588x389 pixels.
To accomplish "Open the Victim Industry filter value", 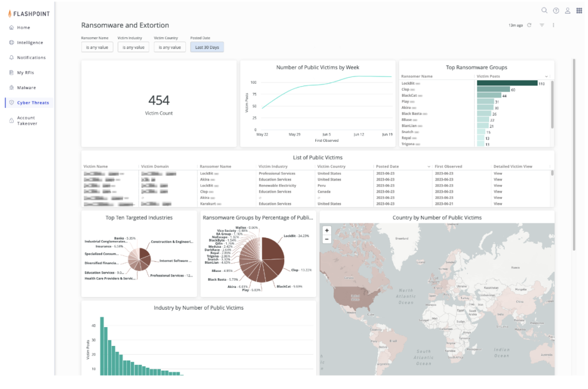I will (133, 47).
